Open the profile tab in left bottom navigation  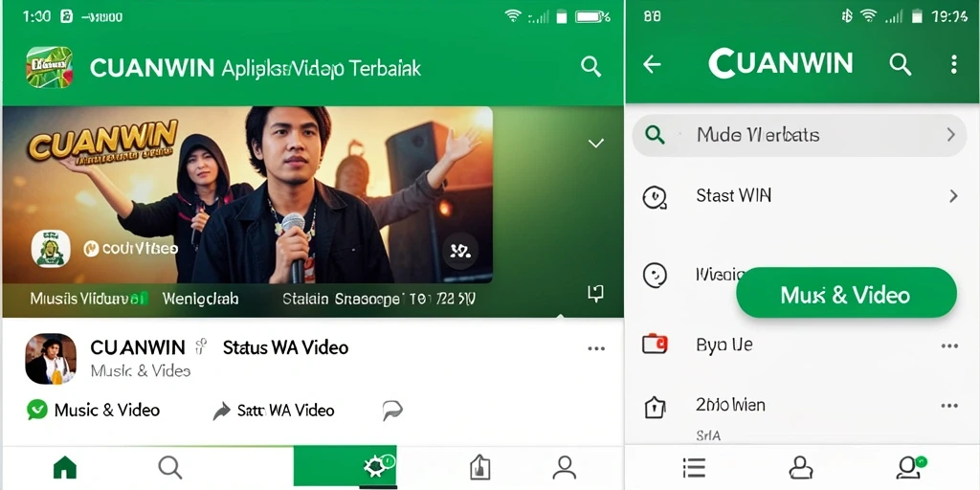coord(565,467)
